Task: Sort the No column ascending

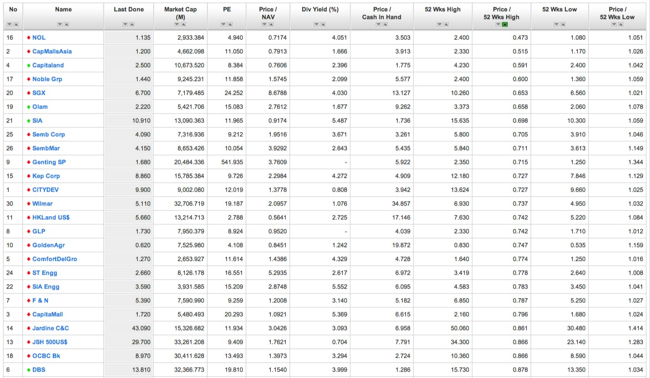Action: click(16, 25)
